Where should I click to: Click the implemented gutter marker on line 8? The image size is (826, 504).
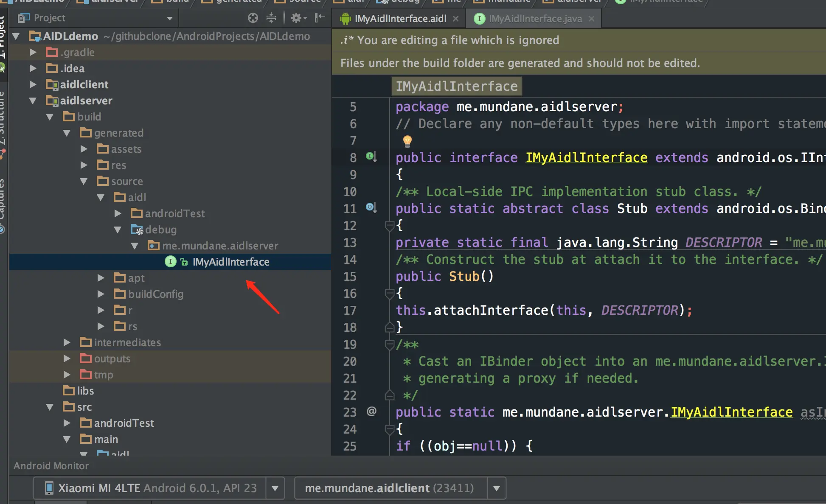click(x=371, y=157)
